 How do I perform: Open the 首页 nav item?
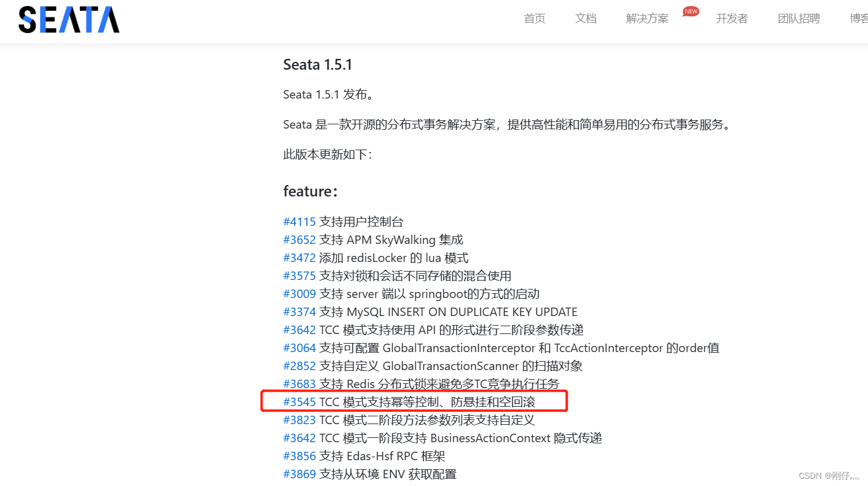click(x=535, y=19)
